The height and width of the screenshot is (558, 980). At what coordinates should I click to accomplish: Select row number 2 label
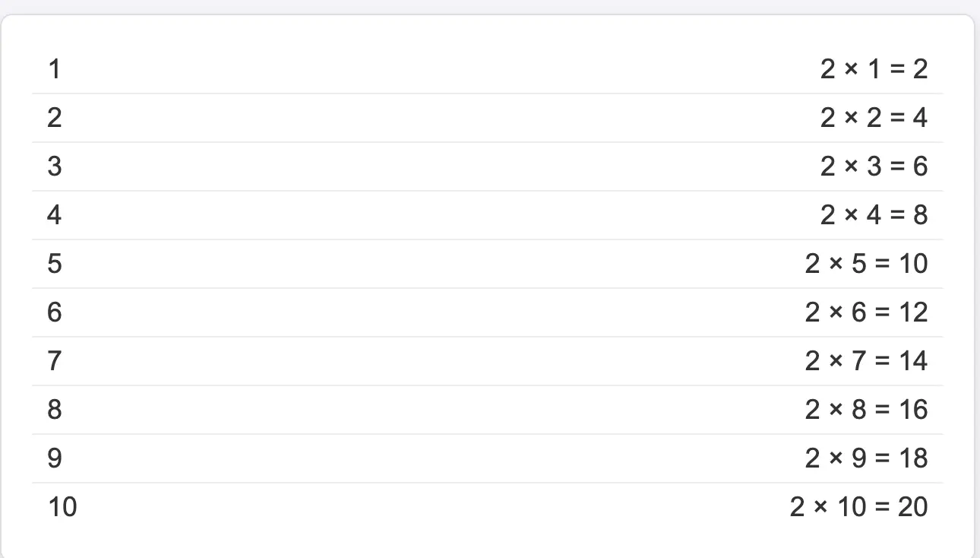click(x=54, y=118)
